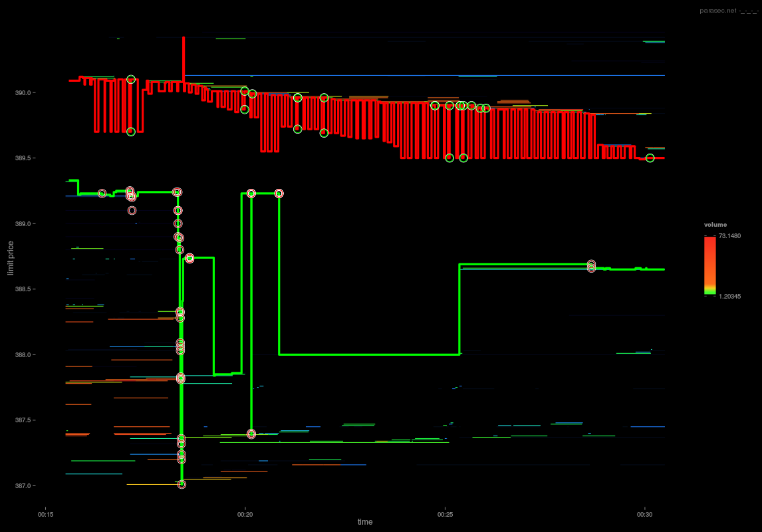Viewport: 762px width, 532px height.
Task: Select the circled trade marker near price 387.0
Action: pos(182,483)
